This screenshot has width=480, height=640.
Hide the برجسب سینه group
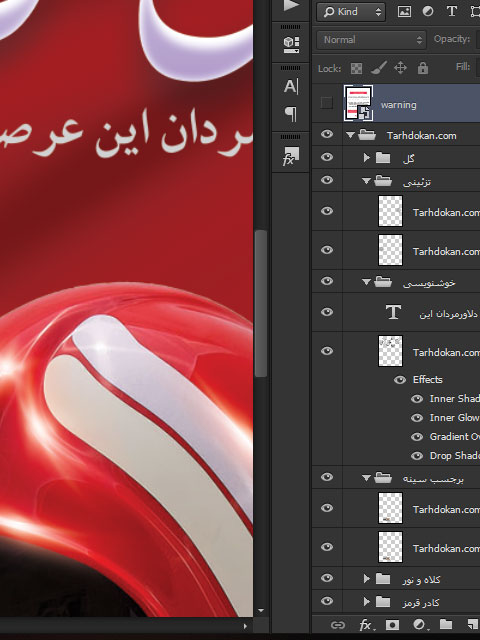327,477
